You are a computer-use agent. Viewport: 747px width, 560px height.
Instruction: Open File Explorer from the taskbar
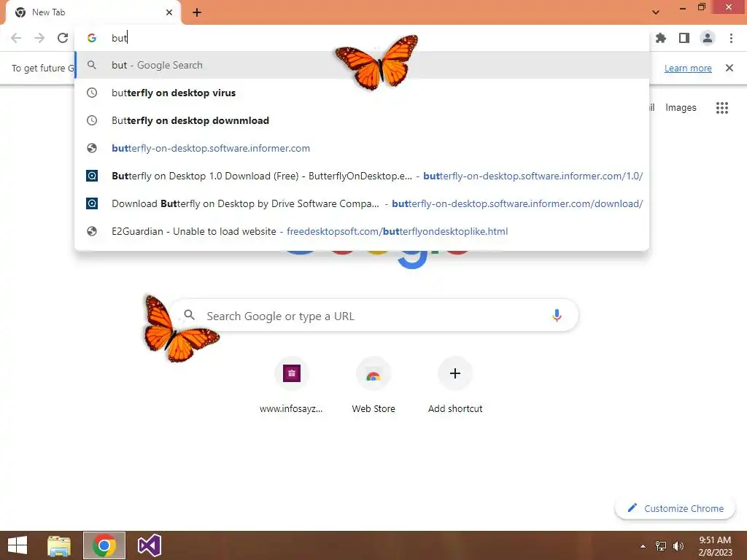(59, 545)
